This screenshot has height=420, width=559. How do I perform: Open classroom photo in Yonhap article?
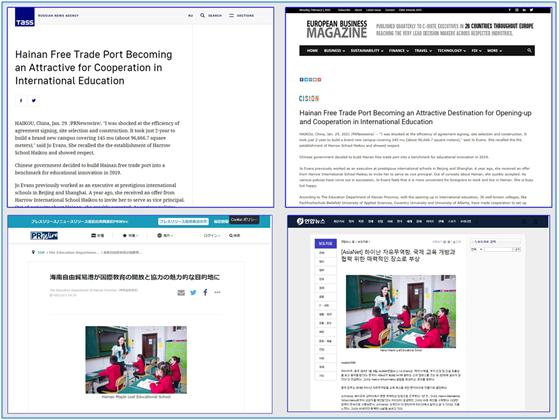tap(401, 311)
